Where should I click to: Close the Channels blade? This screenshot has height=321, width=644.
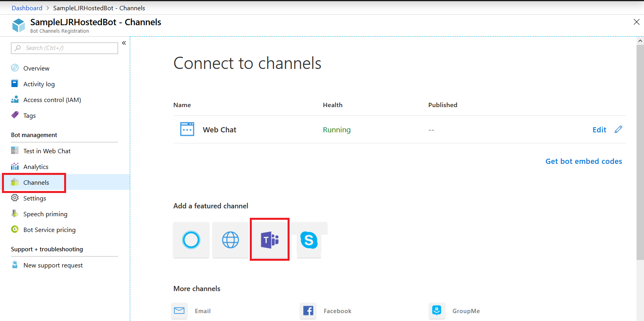point(637,22)
